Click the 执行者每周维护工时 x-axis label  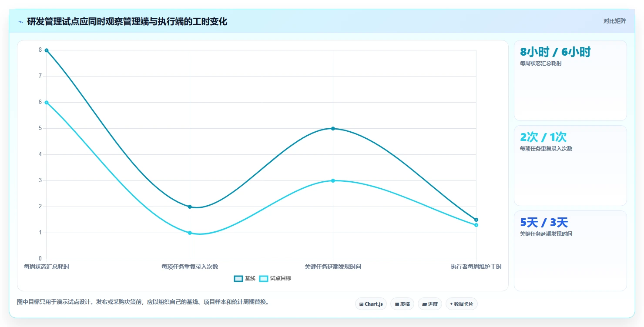pyautogui.click(x=476, y=267)
